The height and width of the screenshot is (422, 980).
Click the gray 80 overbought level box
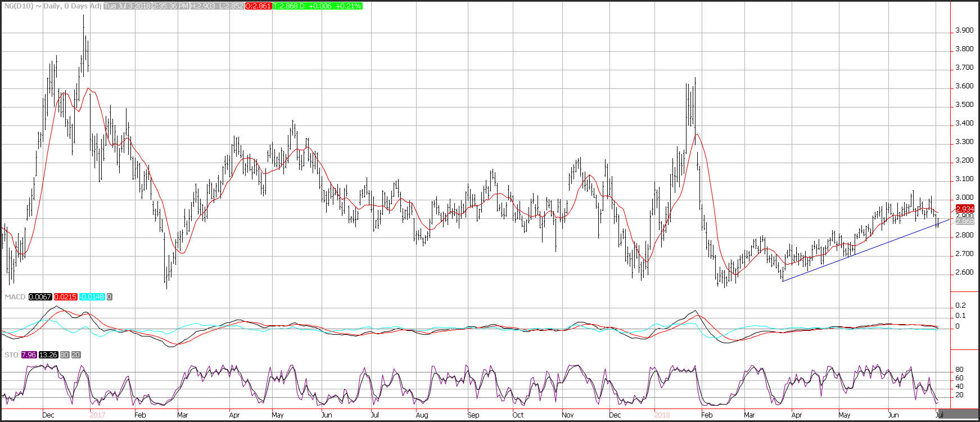click(x=65, y=355)
